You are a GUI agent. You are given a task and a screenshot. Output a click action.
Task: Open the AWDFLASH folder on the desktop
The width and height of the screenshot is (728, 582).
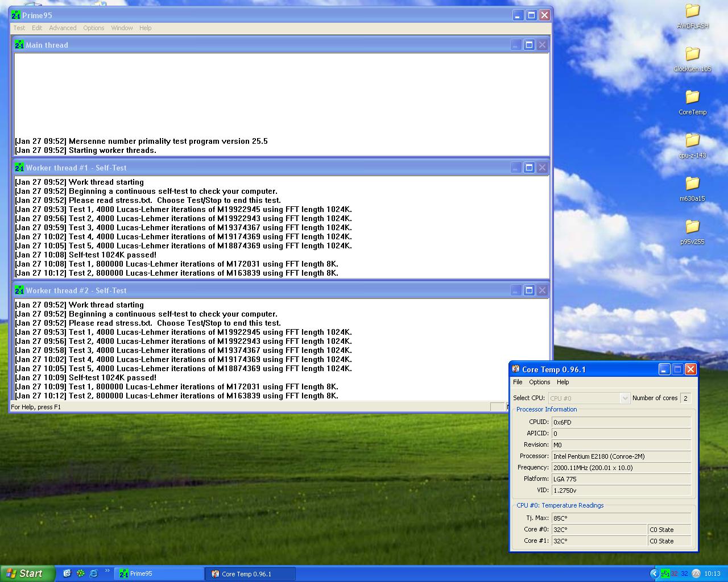[692, 16]
